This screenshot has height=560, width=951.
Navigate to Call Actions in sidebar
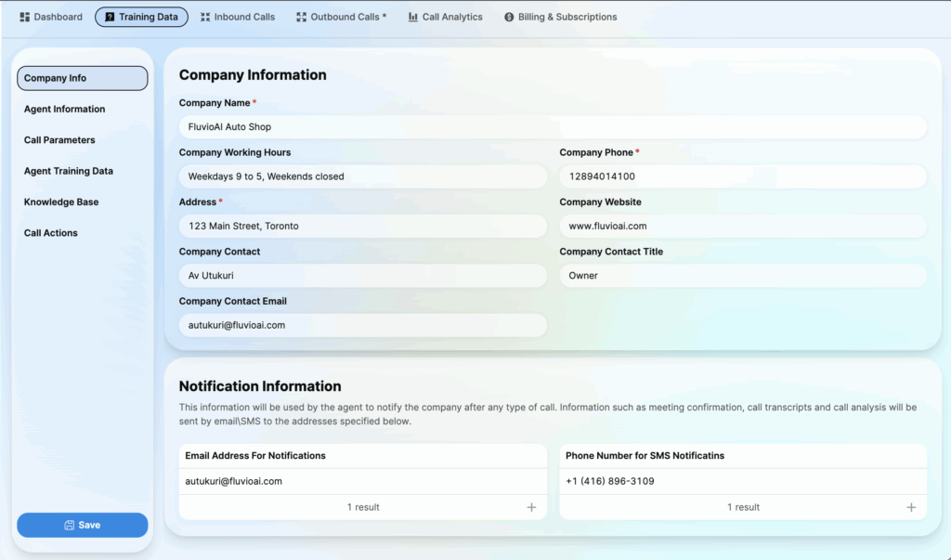point(51,233)
